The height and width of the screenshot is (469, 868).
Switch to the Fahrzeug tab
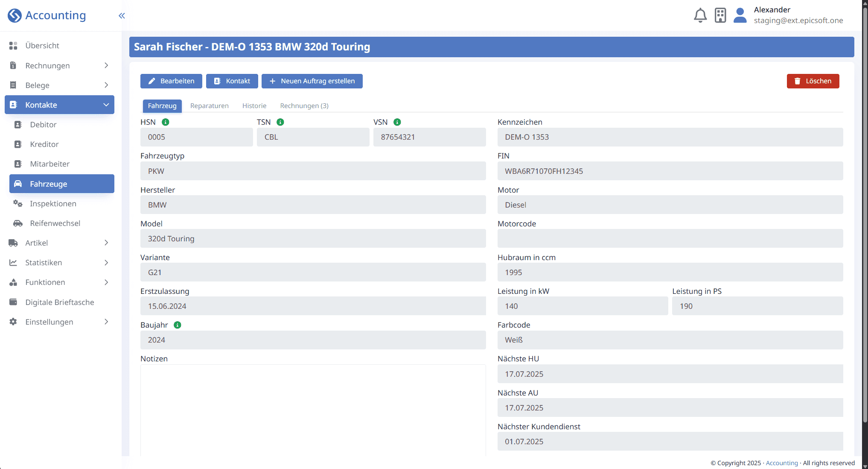pos(162,106)
